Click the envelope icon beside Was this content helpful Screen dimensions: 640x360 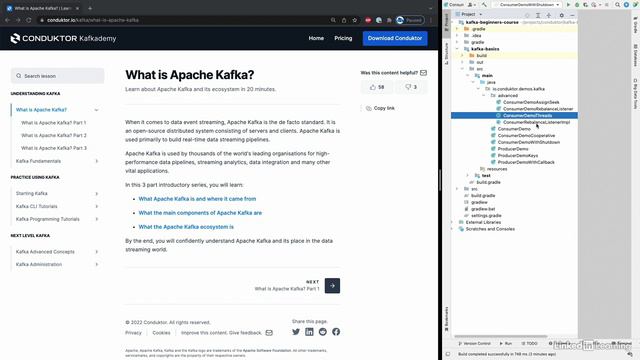point(423,73)
